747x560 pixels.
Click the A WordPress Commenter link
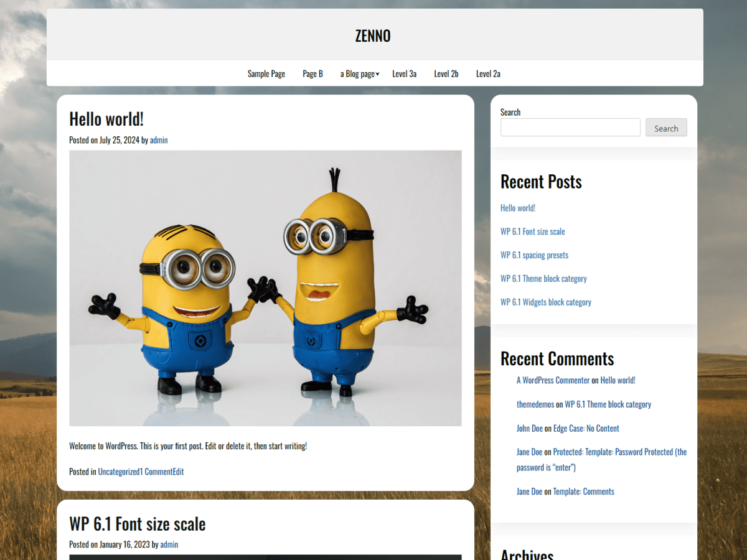coord(553,380)
